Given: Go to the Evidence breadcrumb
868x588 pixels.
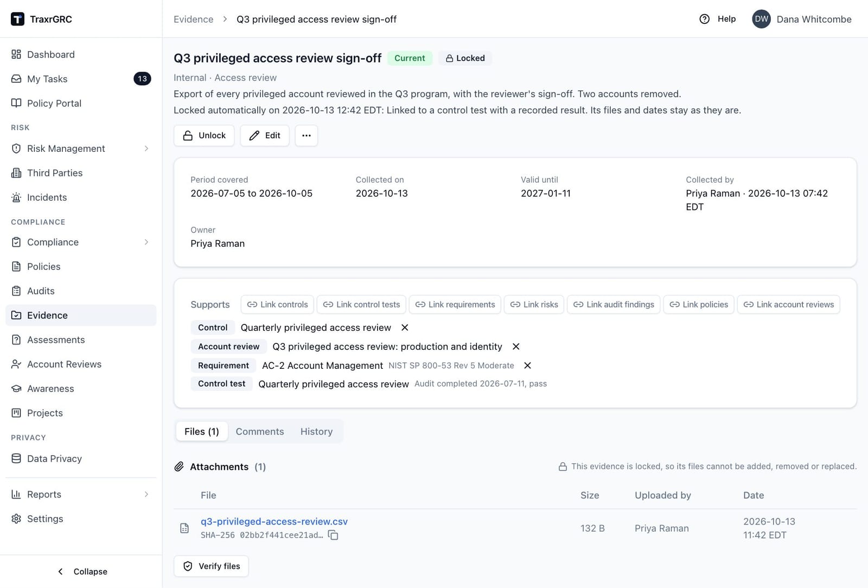Looking at the screenshot, I should point(193,19).
